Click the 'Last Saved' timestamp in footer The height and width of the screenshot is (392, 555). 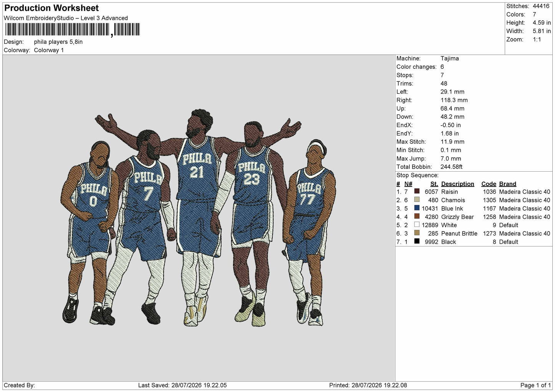pos(182,385)
